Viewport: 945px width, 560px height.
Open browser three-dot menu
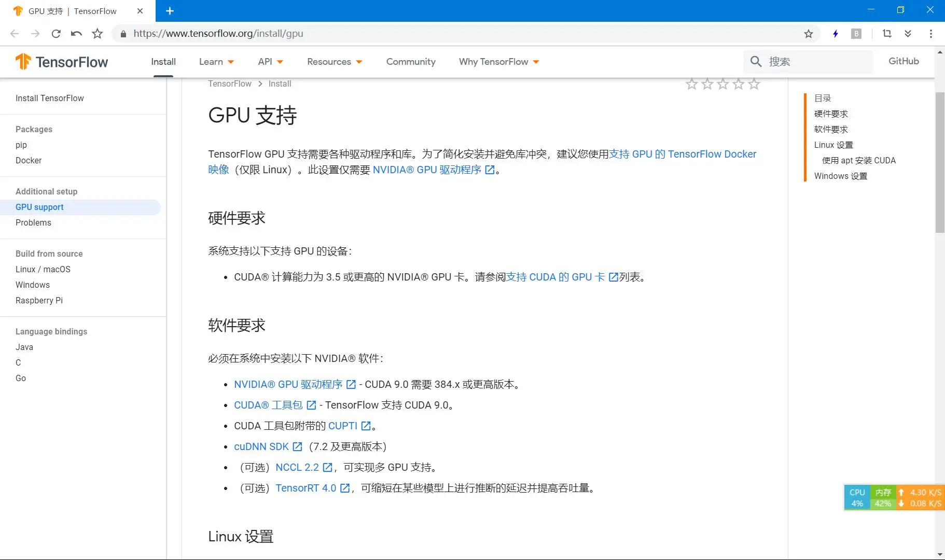click(x=931, y=34)
